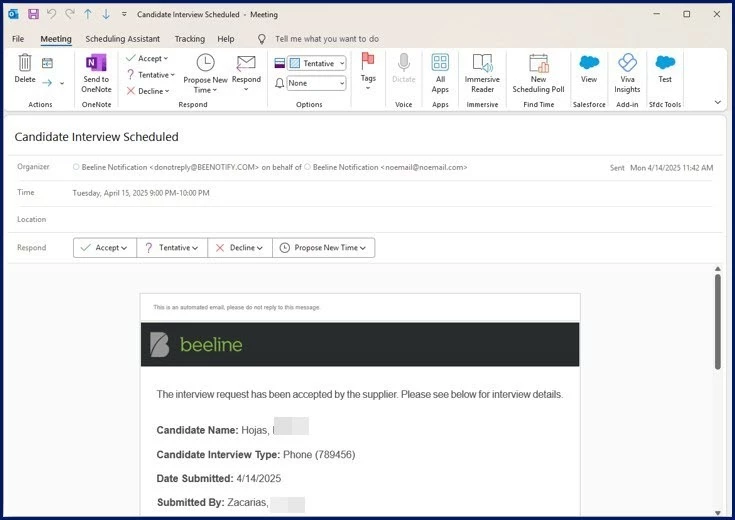Click the lightbulb Tell Me icon
This screenshot has width=735, height=520.
tap(262, 39)
